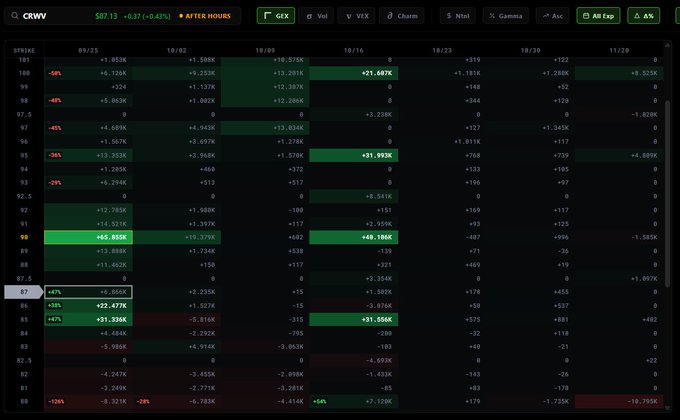The image size is (680, 420).
Task: Toggle the Ntnl notional view
Action: point(458,16)
